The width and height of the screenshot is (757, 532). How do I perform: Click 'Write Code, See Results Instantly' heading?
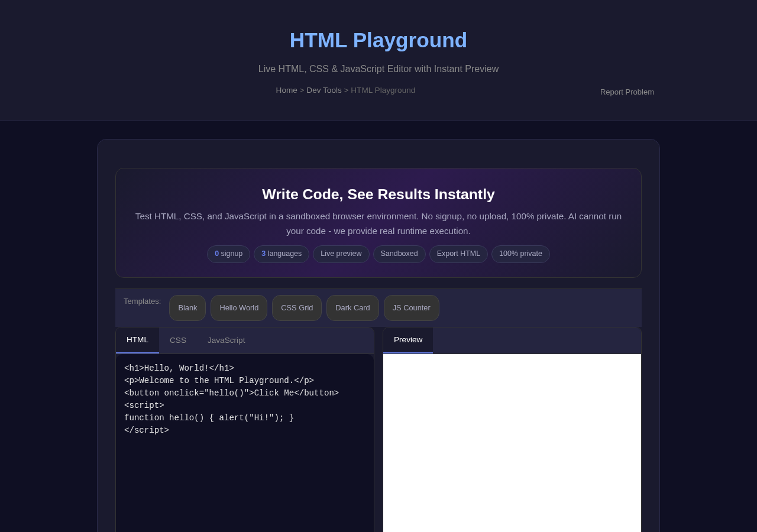tap(378, 194)
